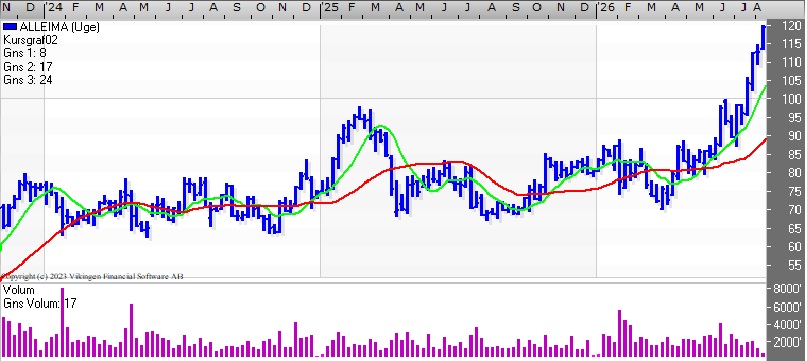Select the Gns 3: 24 moving average label
807x361 pixels.
27,80
